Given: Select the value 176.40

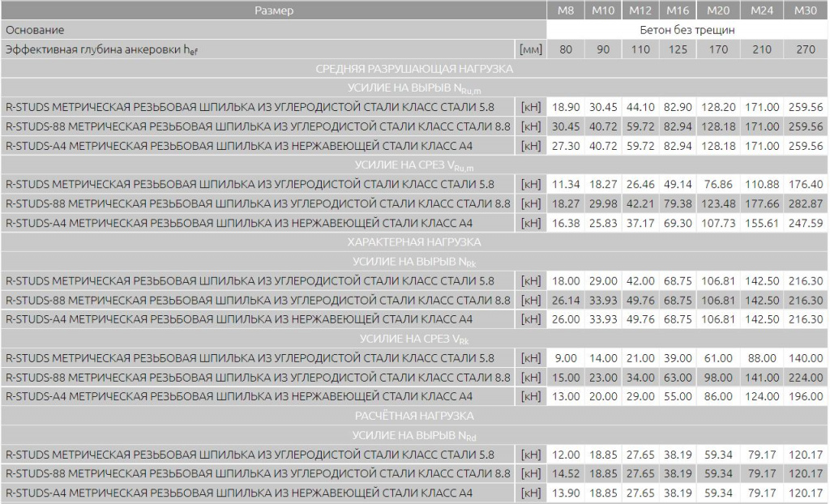Looking at the screenshot, I should pos(806,185).
